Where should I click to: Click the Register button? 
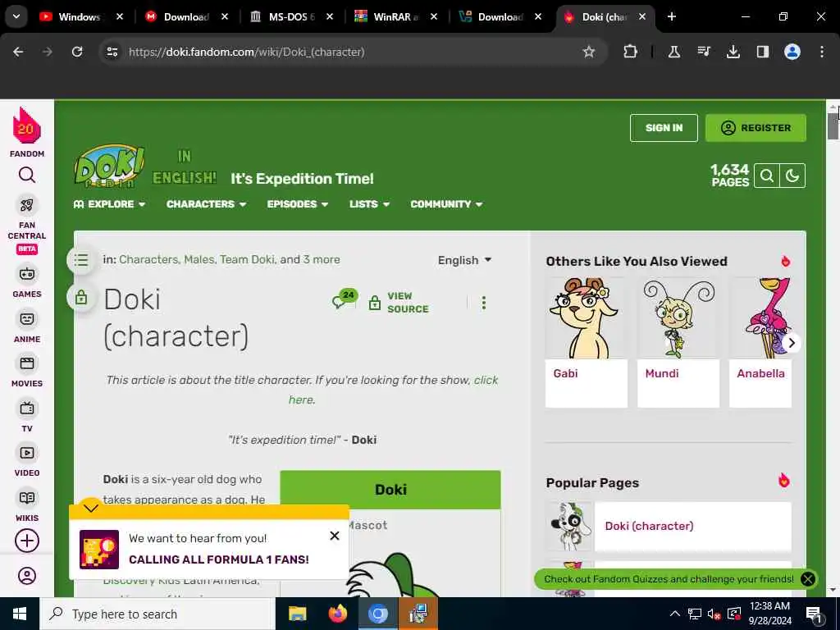coord(756,128)
